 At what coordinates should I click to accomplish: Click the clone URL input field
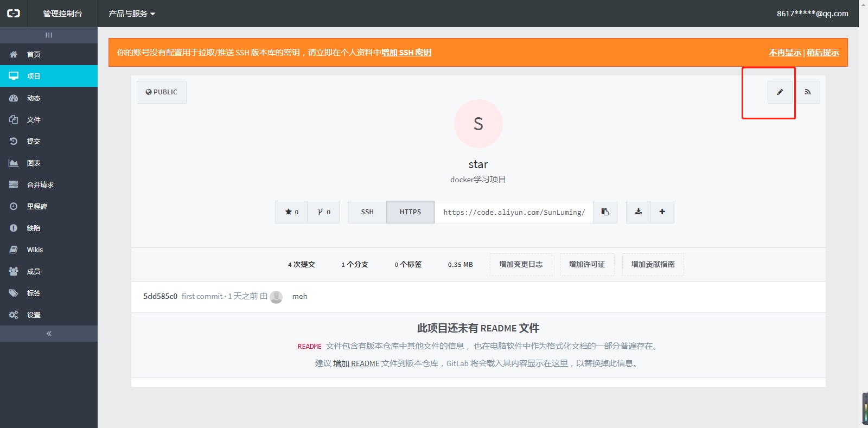(x=514, y=212)
